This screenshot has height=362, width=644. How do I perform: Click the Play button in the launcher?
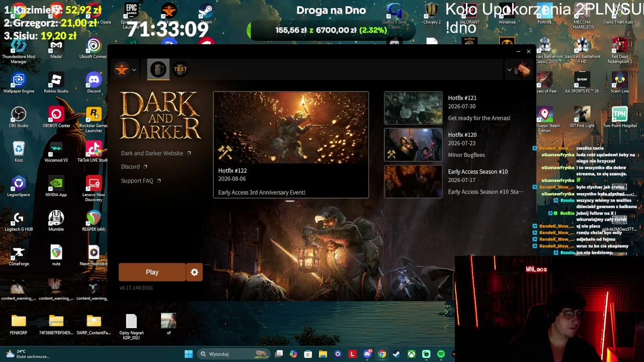152,272
